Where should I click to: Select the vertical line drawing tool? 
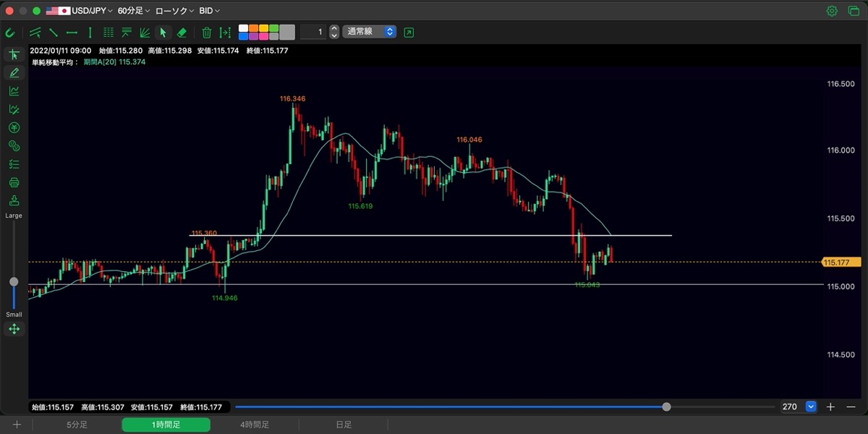[x=90, y=33]
